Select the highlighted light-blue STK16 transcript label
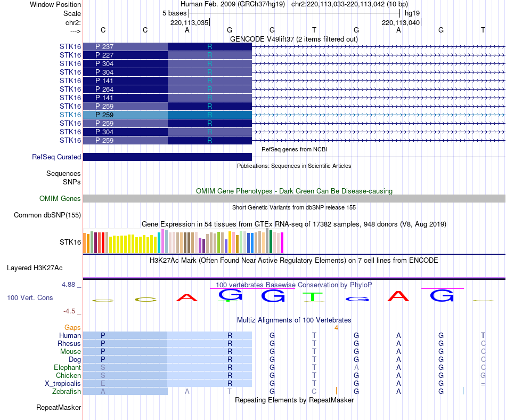The height and width of the screenshot is (420, 506). pos(70,115)
